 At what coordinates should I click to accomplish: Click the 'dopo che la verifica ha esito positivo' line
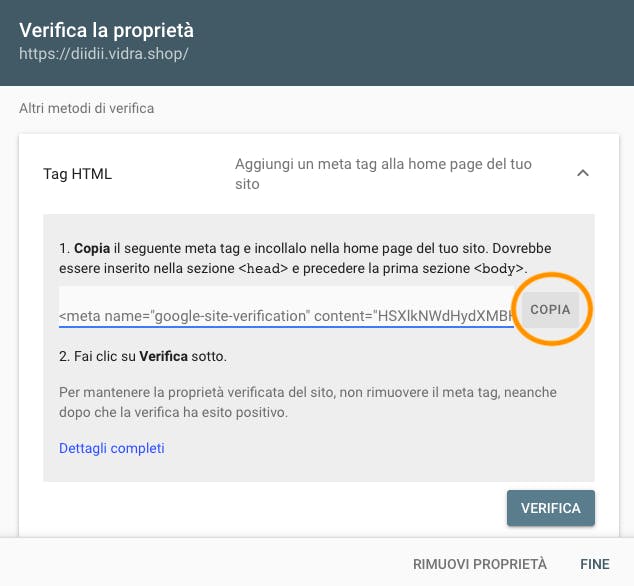[x=173, y=413]
